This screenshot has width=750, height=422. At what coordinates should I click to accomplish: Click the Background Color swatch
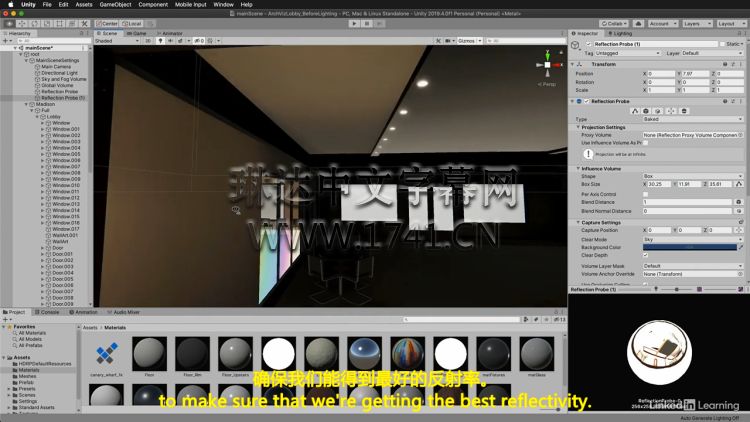690,247
